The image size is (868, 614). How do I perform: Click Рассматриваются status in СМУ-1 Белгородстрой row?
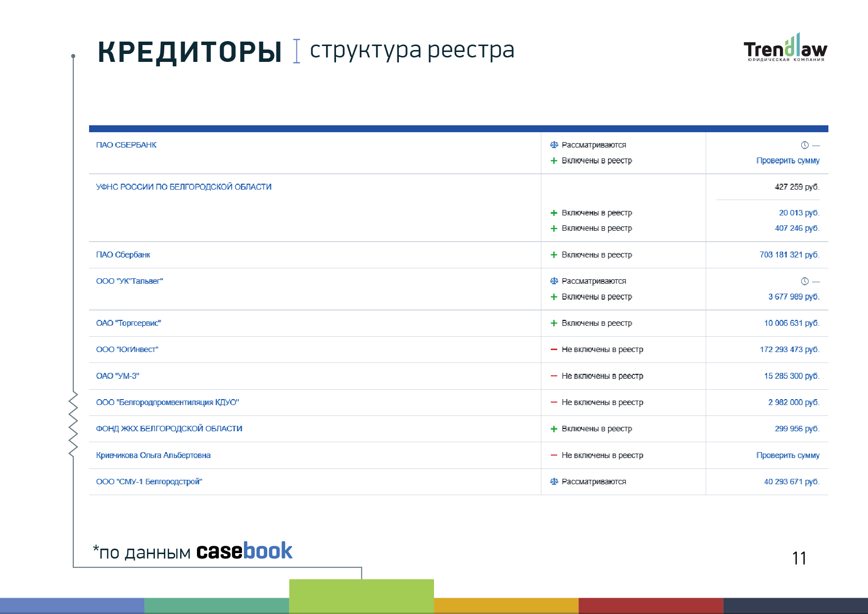[594, 482]
